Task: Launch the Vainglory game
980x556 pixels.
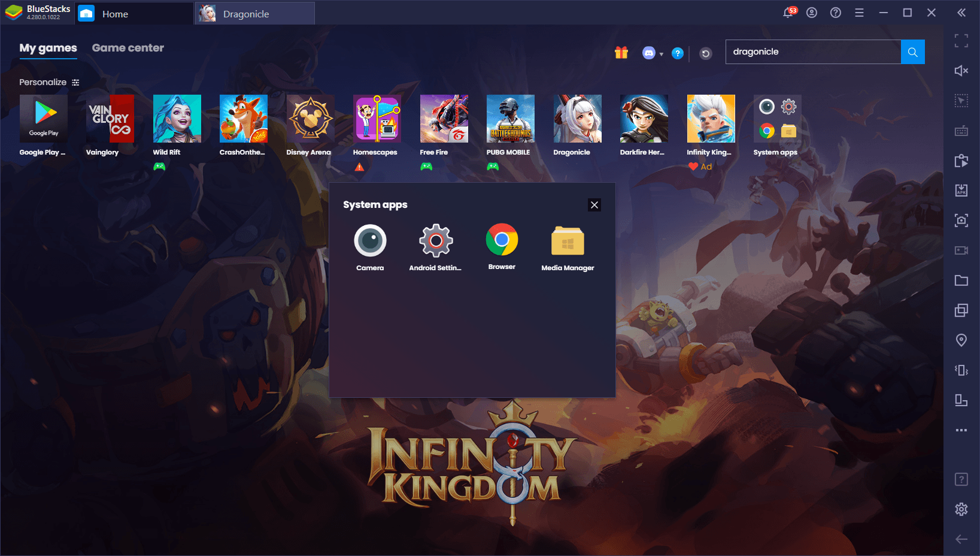Action: point(110,119)
